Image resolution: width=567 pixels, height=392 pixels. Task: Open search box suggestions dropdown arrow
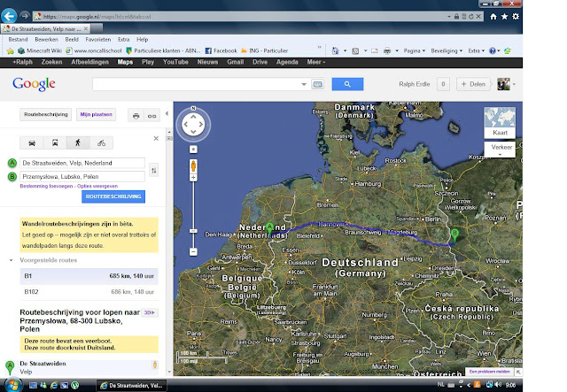pos(304,84)
